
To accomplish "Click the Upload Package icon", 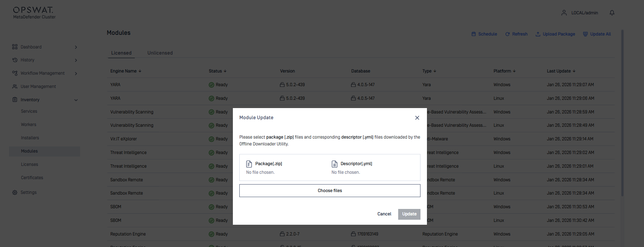I will coord(538,34).
